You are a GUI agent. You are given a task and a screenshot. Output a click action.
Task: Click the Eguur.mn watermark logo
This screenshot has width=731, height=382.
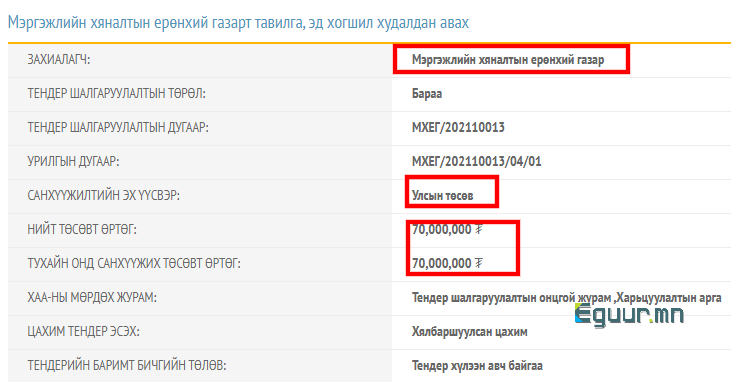pyautogui.click(x=629, y=315)
